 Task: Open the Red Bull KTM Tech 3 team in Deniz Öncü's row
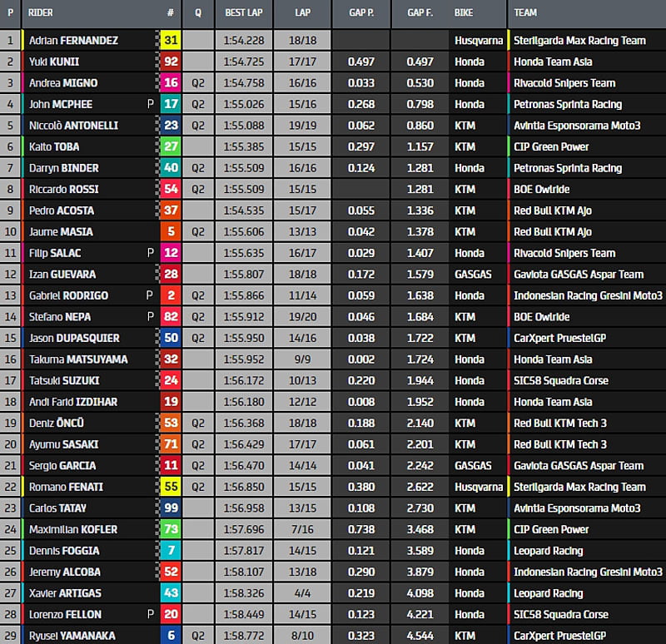[560, 423]
